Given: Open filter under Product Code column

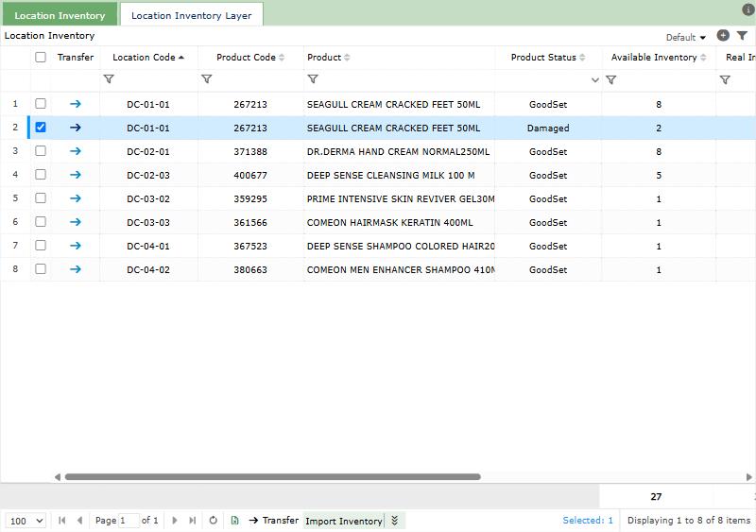Looking at the screenshot, I should point(206,79).
